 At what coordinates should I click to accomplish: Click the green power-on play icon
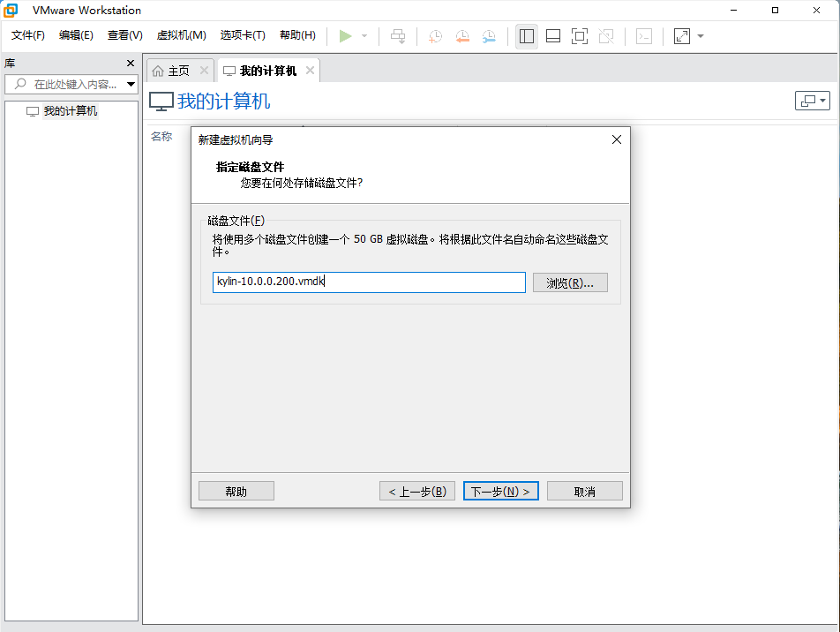(x=346, y=36)
